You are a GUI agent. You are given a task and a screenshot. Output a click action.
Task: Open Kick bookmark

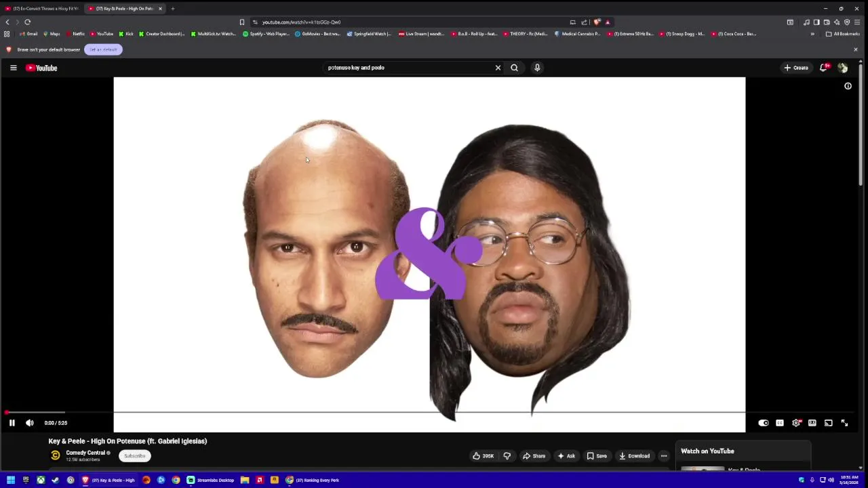[126, 34]
